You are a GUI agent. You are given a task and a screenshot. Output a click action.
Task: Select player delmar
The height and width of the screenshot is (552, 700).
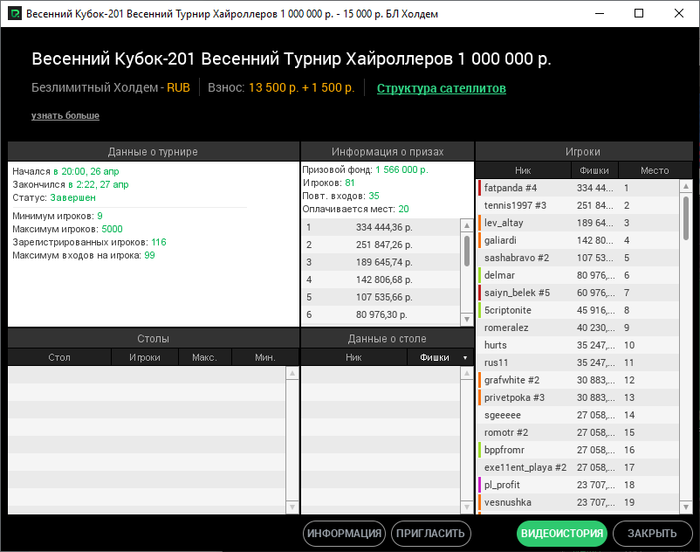point(578,275)
